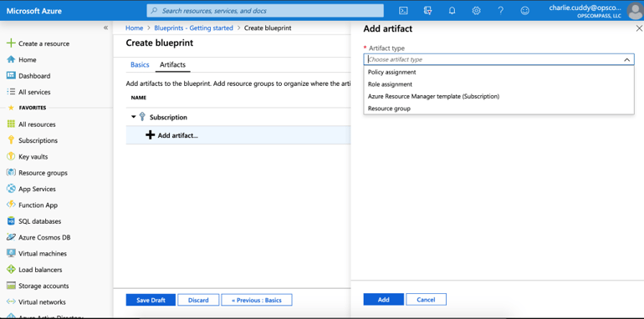Open the directory and subscription filter icon
The height and width of the screenshot is (319, 644).
coord(427,11)
